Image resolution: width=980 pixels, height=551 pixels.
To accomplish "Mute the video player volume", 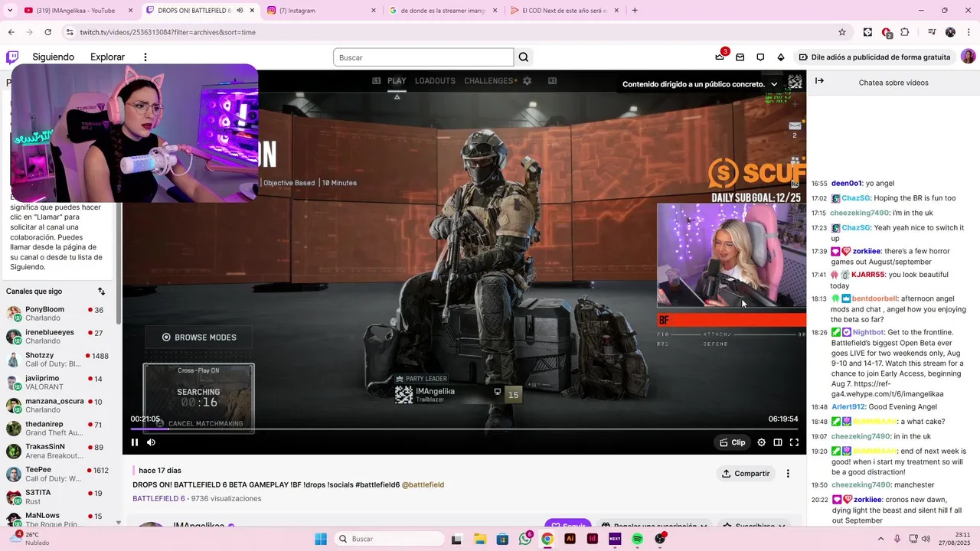I will point(151,442).
